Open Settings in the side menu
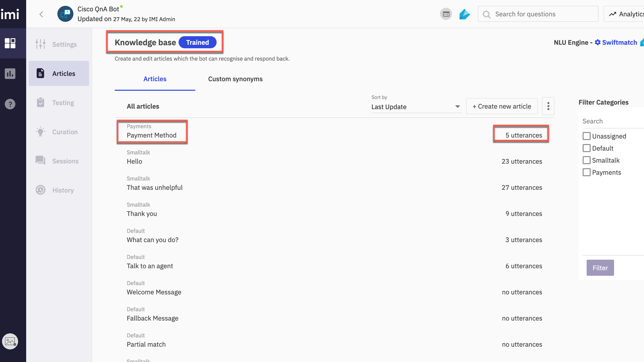The width and height of the screenshot is (644, 362). click(x=59, y=44)
